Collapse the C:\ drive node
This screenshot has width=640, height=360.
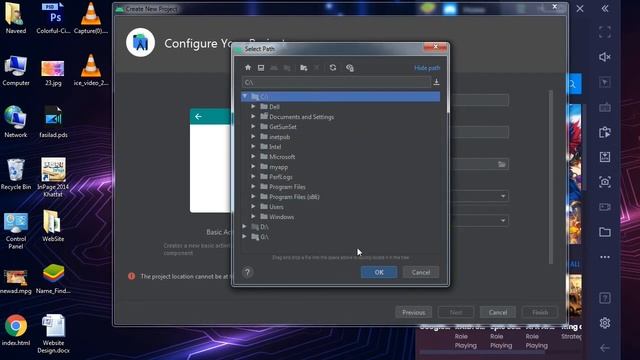(x=245, y=96)
